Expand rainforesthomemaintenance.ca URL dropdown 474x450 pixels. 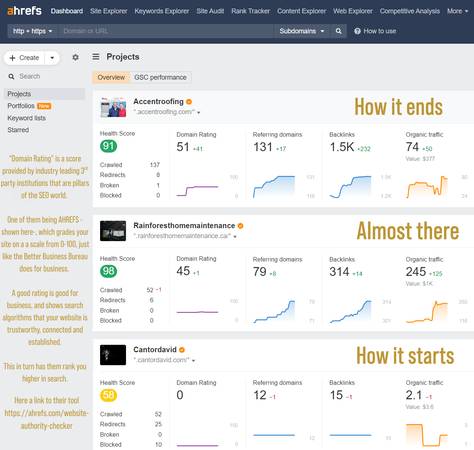(x=235, y=237)
